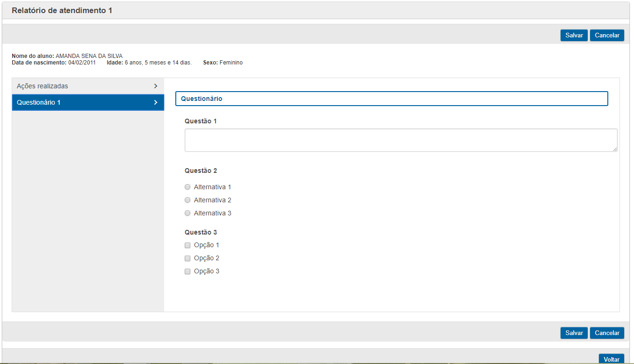Viewport: 634px width, 364px height.
Task: Select the Alternativa 2 radio button
Action: click(x=187, y=200)
